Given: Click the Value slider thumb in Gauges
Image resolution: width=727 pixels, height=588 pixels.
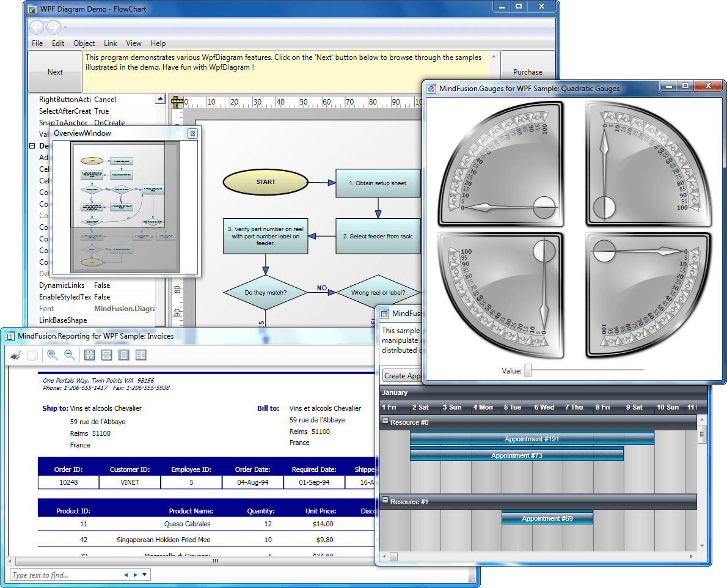Looking at the screenshot, I should (x=528, y=370).
